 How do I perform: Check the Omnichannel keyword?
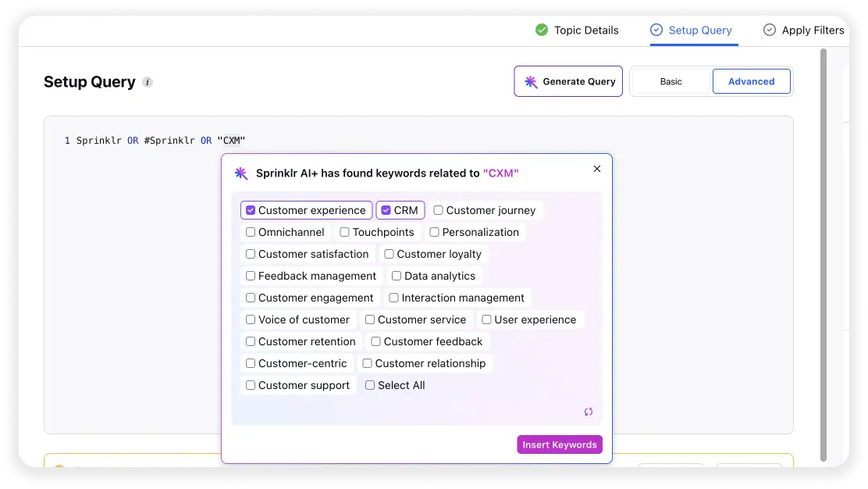[251, 232]
